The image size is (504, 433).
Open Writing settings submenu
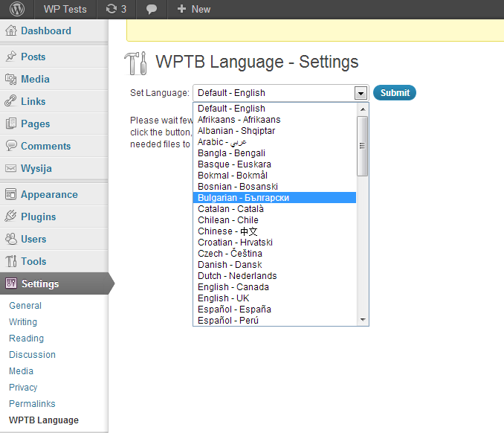click(23, 321)
